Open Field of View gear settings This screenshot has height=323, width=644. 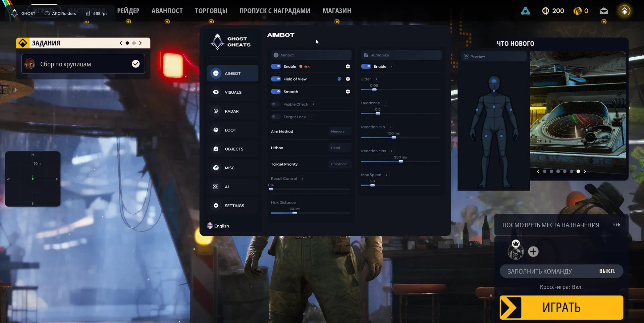coord(348,79)
